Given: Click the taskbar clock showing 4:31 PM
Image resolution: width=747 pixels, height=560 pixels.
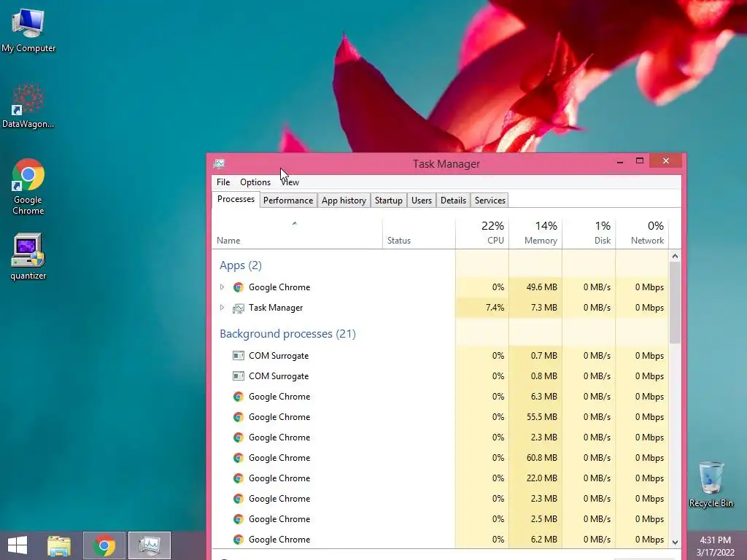Looking at the screenshot, I should click(716, 546).
